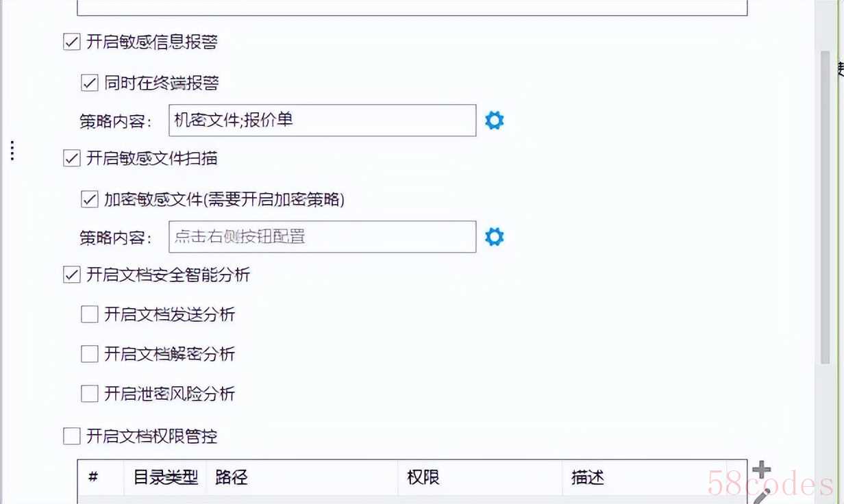
Task: Click the empty policy field with placeholder 点击右侧按钮配置
Action: [x=322, y=237]
